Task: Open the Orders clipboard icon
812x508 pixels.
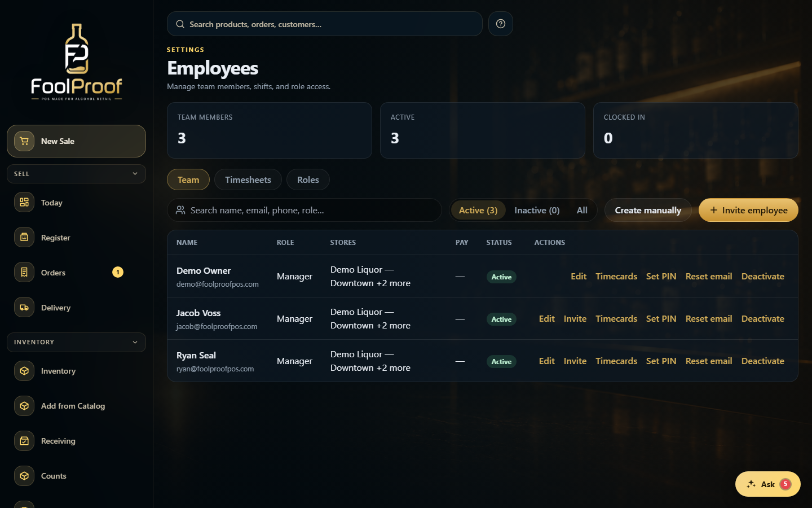Action: (24, 273)
